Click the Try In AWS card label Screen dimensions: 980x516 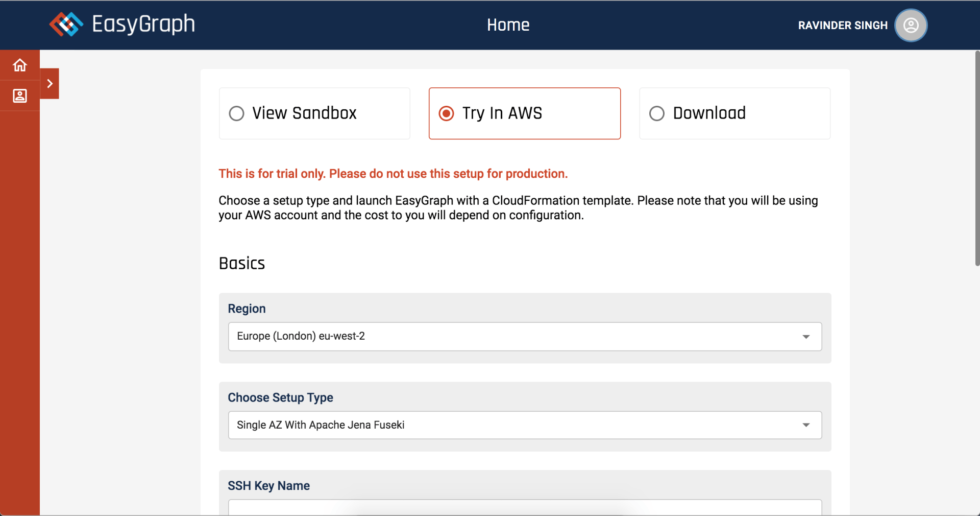click(502, 113)
